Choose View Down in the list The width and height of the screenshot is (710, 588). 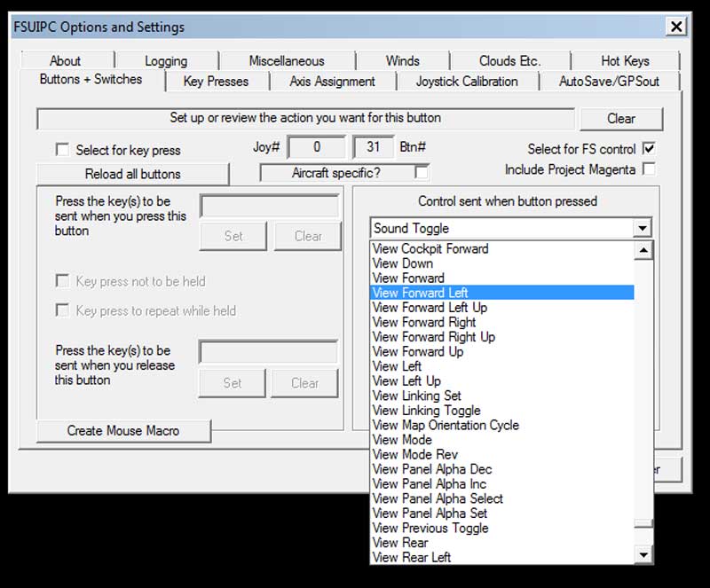502,263
